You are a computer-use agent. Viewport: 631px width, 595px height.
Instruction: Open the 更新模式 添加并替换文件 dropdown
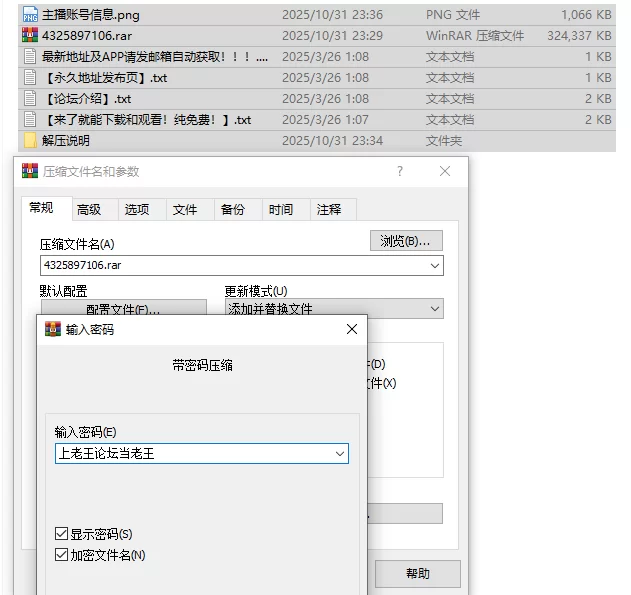click(x=334, y=309)
